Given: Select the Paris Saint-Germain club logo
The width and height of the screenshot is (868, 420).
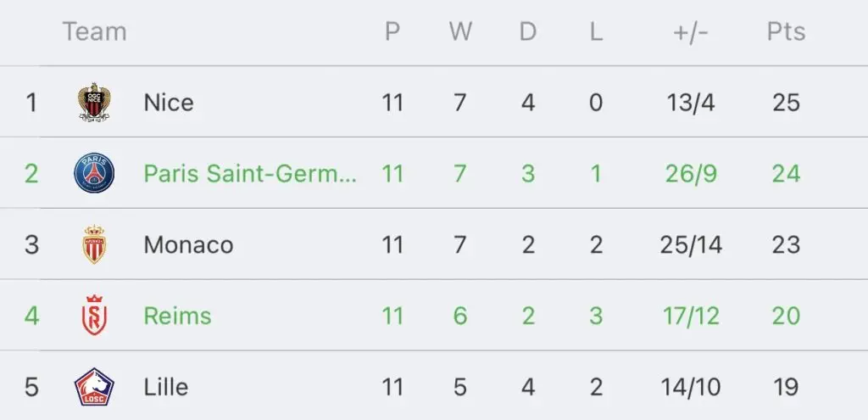Looking at the screenshot, I should (94, 173).
